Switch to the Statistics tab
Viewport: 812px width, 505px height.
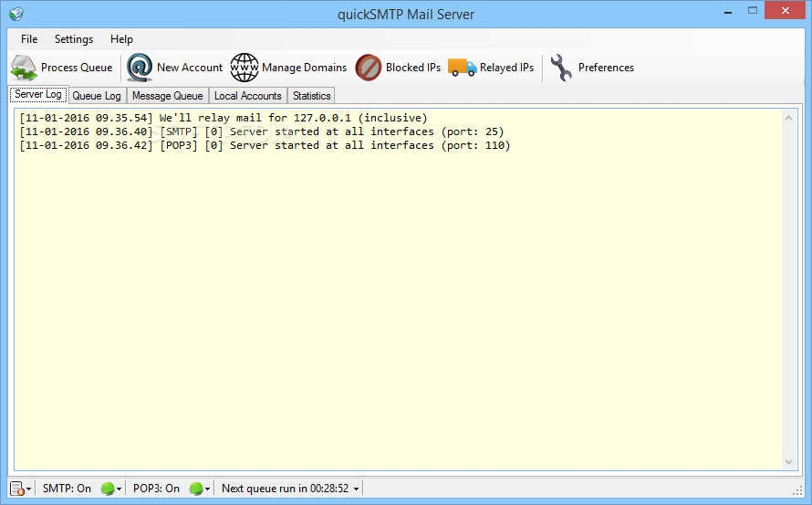(x=311, y=96)
